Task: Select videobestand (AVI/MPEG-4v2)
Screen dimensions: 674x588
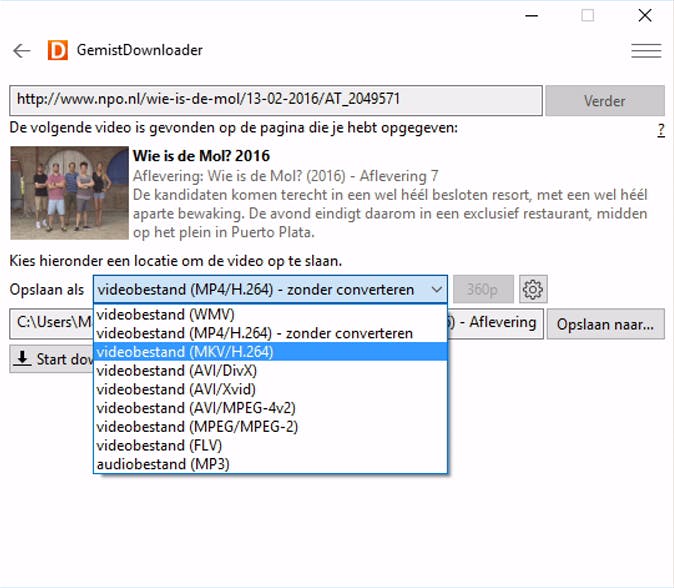Action: 270,408
